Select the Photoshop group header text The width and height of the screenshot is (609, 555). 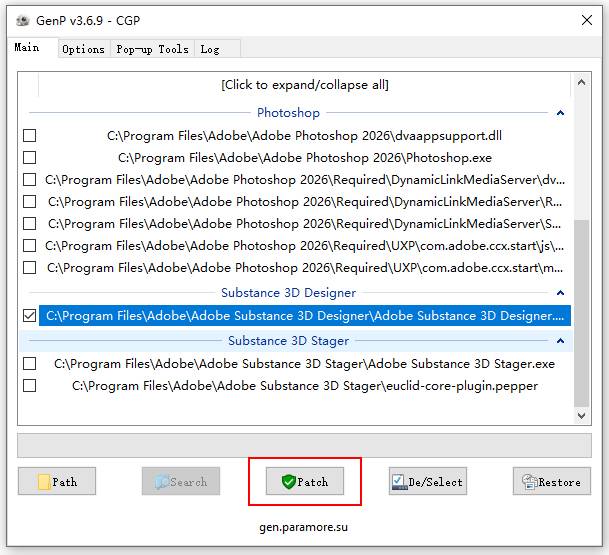tap(288, 113)
